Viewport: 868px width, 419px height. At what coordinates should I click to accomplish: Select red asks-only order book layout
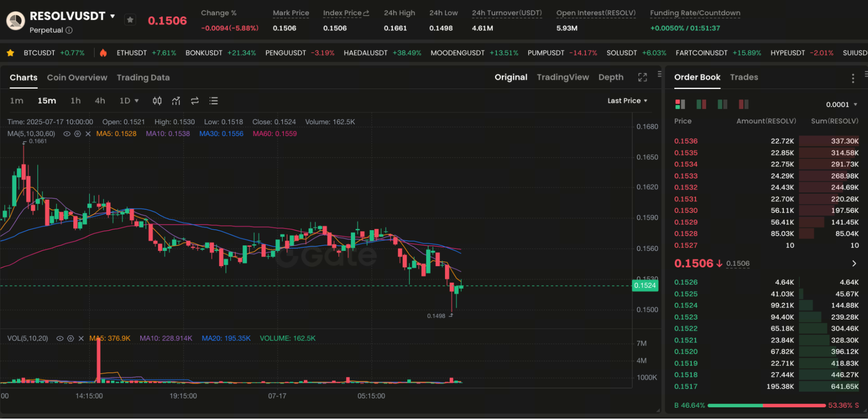pos(744,104)
